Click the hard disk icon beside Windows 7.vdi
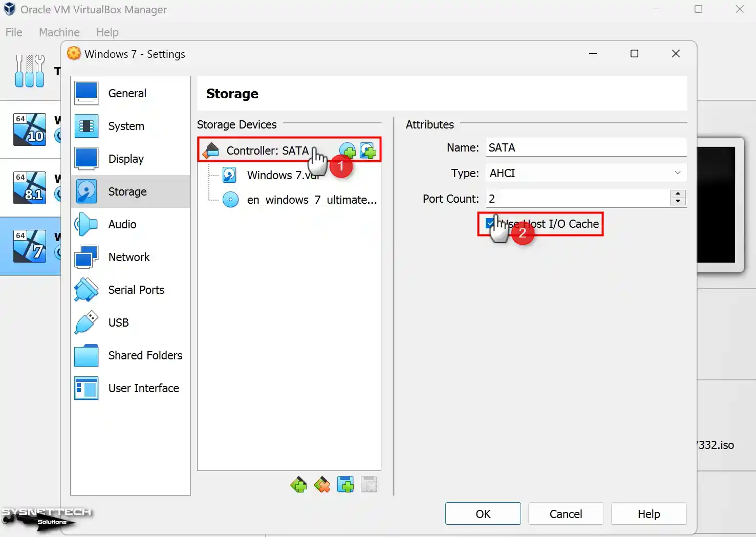Screen dimensions: 756x537 coord(230,175)
